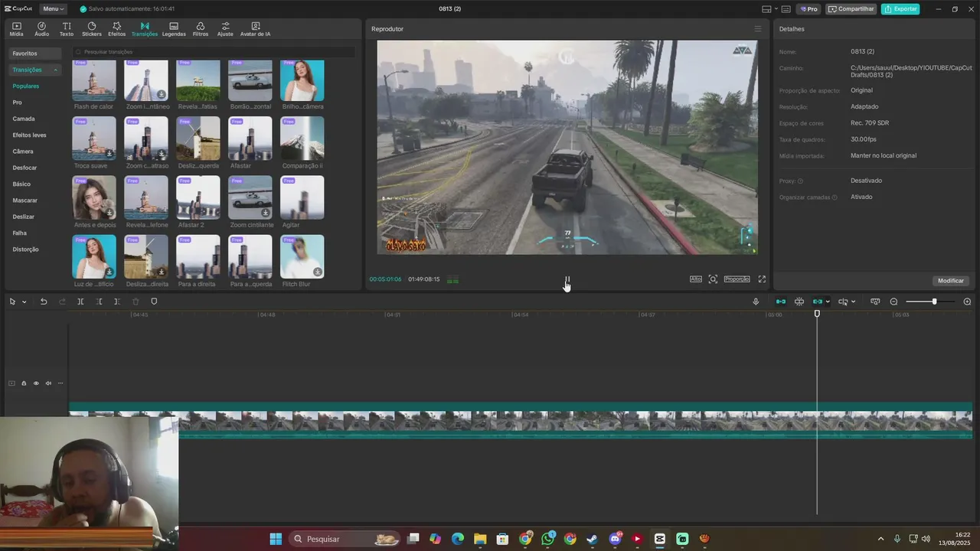Viewport: 980px width, 551px height.
Task: Open track more options ellipsis
Action: [60, 383]
